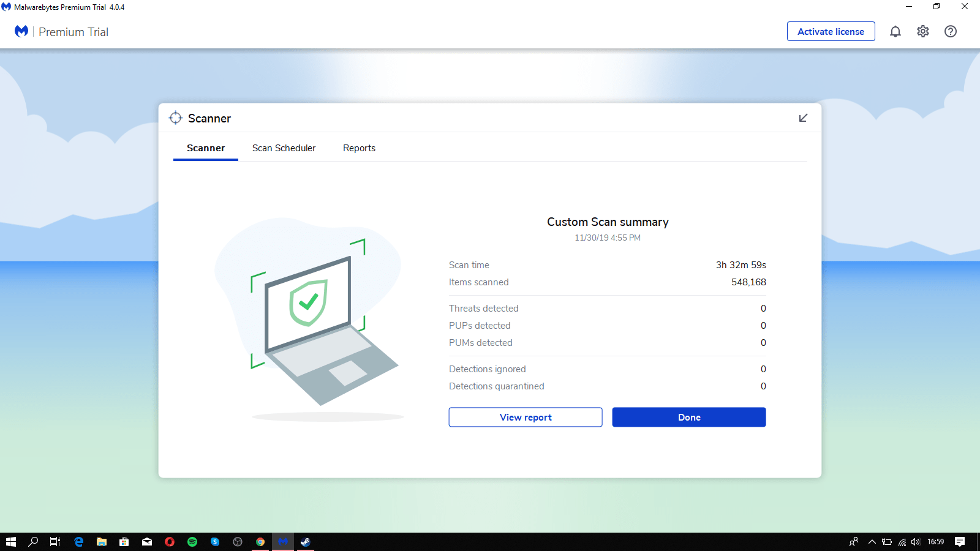Click the Detections quarantined label

click(x=497, y=386)
